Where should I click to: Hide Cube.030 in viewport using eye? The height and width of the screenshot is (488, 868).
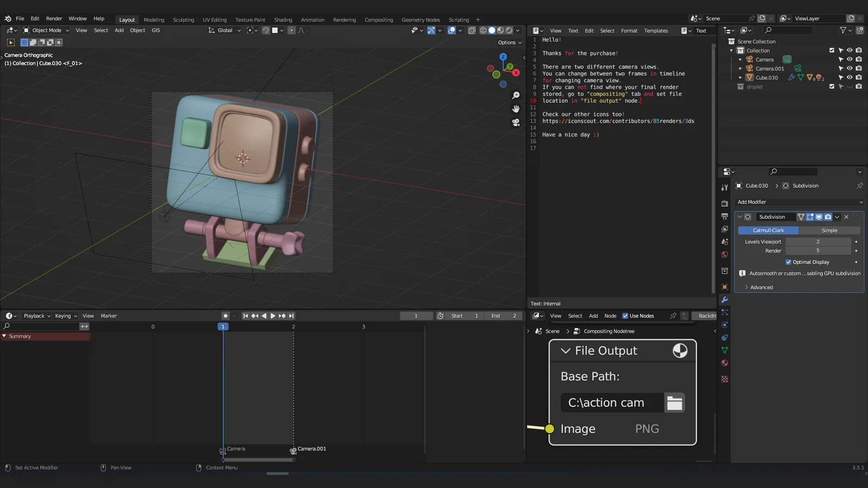pos(850,78)
